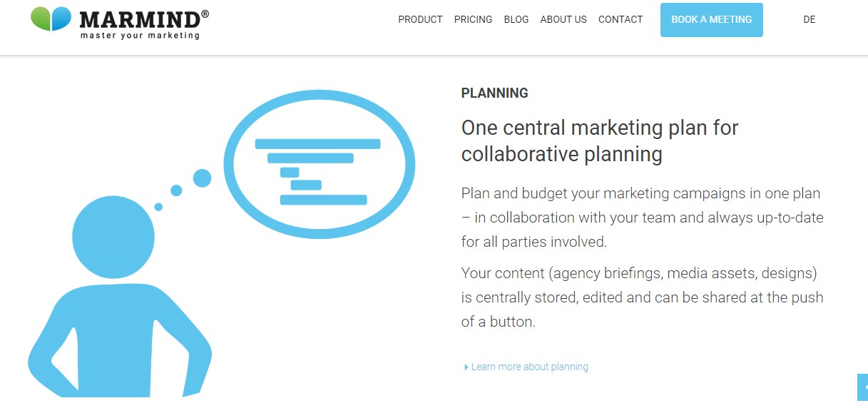The image size is (868, 408).
Task: Click the smallest thought bubble dot
Action: coord(158,207)
